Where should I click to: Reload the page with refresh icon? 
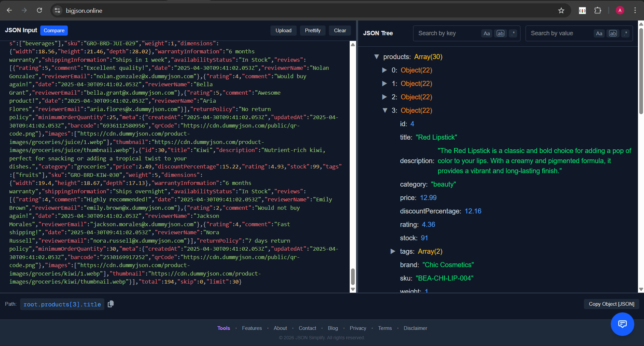39,10
